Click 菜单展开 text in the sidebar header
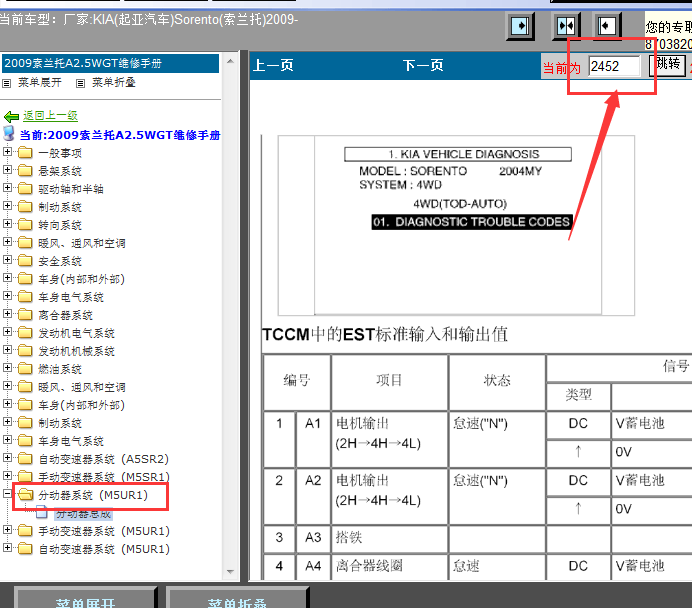Screen dimensions: 692x608 40,83
